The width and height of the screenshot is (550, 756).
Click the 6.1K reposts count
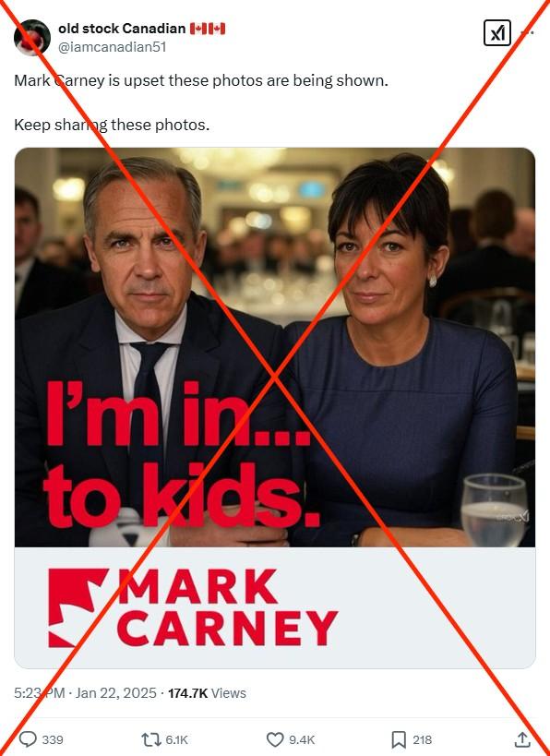coord(177,740)
